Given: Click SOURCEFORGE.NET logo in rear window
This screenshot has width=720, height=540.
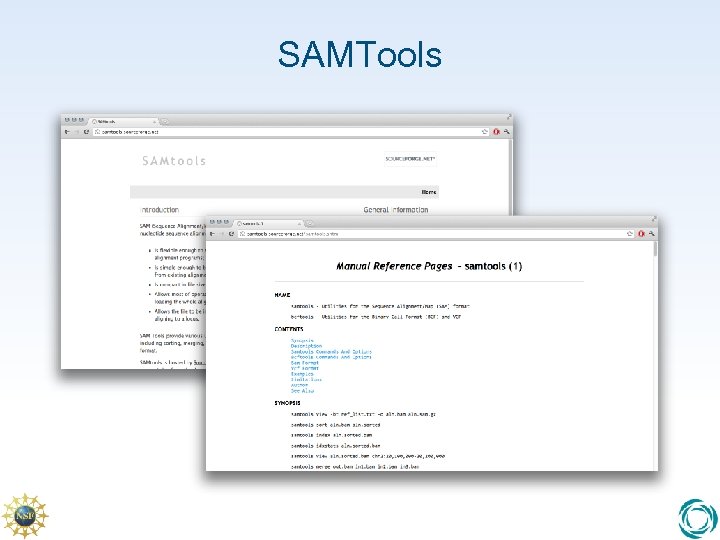Looking at the screenshot, I should [410, 159].
